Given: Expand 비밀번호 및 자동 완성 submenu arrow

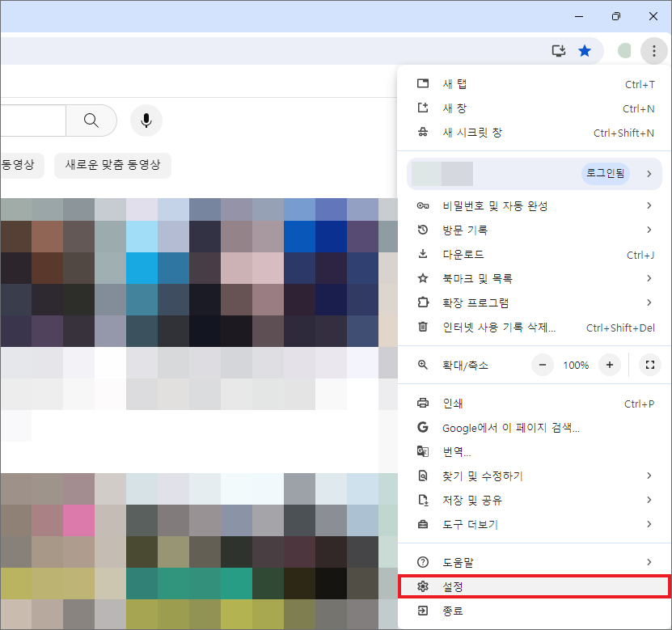Looking at the screenshot, I should [x=649, y=205].
